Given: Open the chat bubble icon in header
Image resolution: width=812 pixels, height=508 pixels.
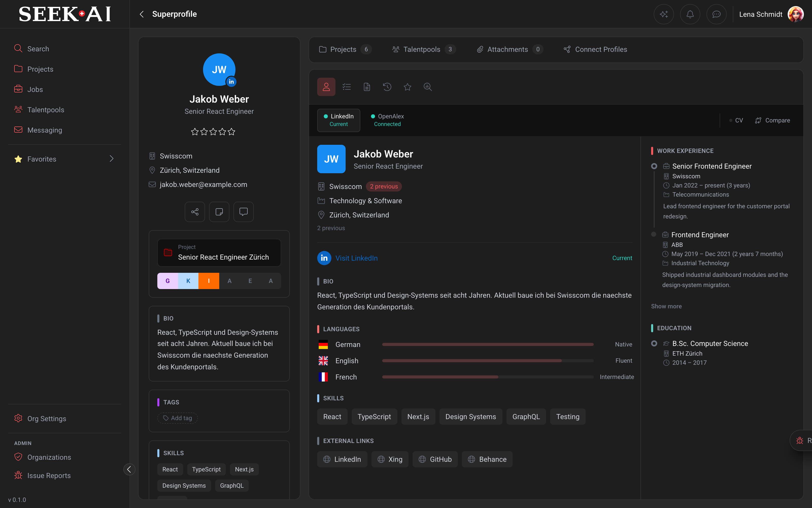Looking at the screenshot, I should pyautogui.click(x=716, y=14).
